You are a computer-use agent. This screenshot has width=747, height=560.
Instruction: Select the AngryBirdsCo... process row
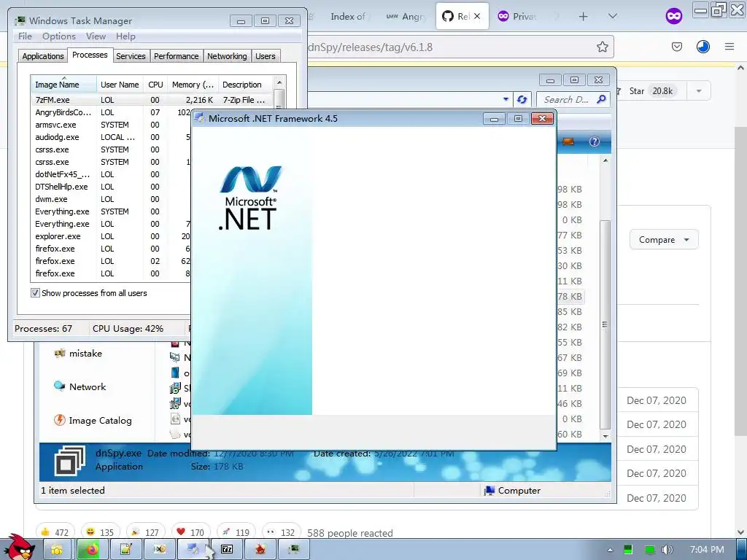(111, 112)
